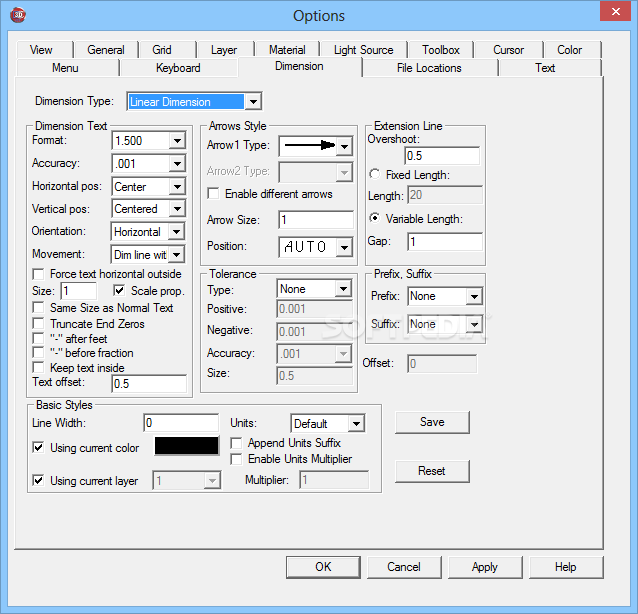Open the Horizontal pos dropdown
Screen dimensions: 638x614
point(177,187)
